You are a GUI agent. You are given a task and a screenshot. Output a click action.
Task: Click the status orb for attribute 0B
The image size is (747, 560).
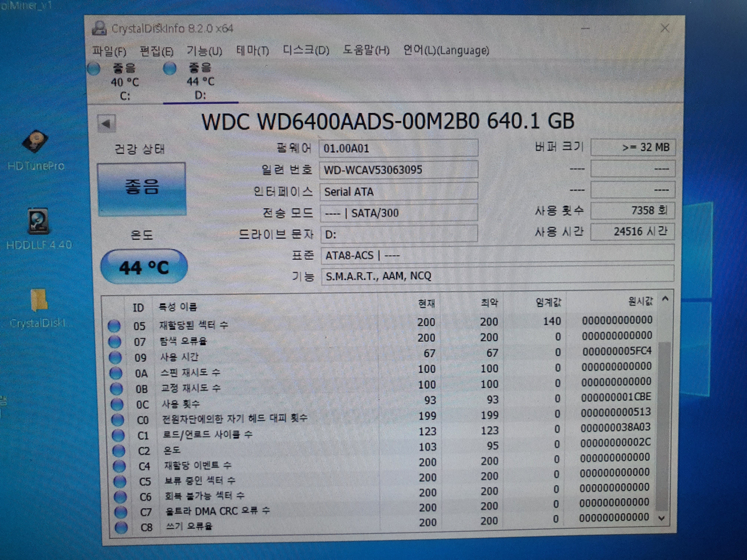[x=117, y=389]
